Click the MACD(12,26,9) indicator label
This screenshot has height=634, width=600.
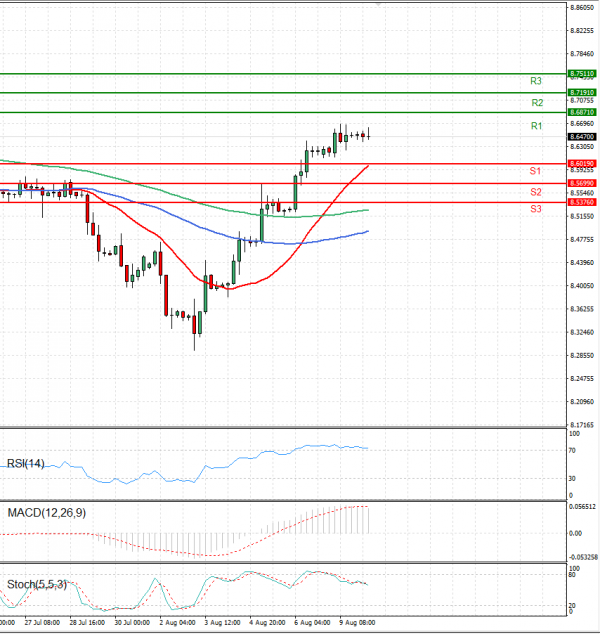[x=46, y=513]
